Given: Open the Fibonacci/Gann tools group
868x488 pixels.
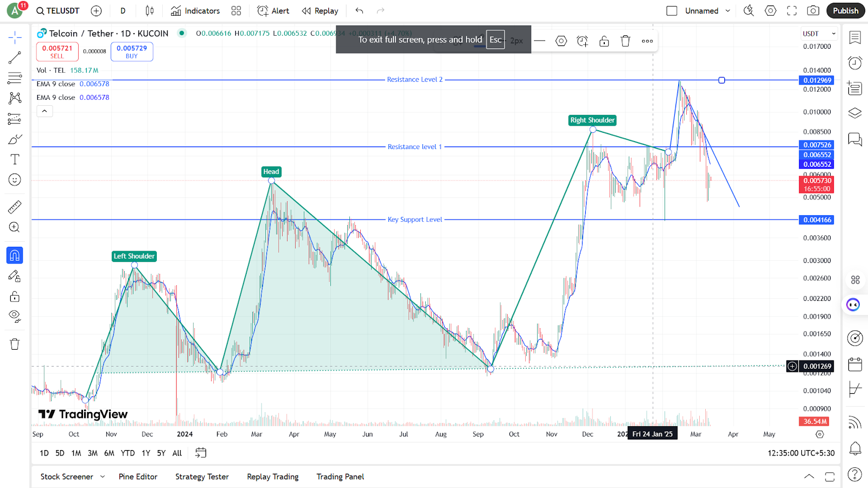Looking at the screenshot, I should (15, 78).
